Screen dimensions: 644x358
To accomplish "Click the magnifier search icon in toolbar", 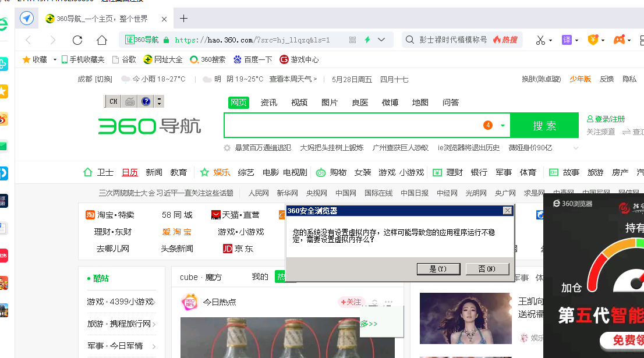I will 409,40.
